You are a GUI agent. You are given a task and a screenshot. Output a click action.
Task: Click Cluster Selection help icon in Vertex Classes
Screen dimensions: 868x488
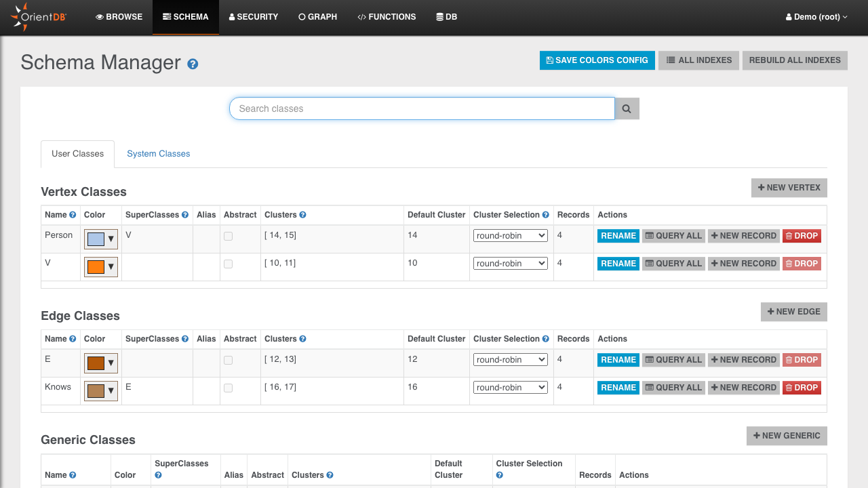[x=546, y=215]
